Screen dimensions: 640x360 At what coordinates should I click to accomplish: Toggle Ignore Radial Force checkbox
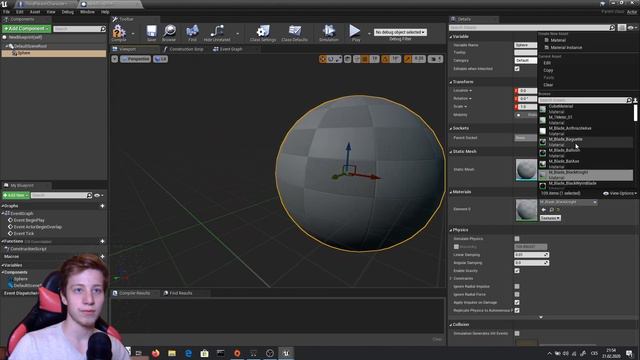coord(517,294)
